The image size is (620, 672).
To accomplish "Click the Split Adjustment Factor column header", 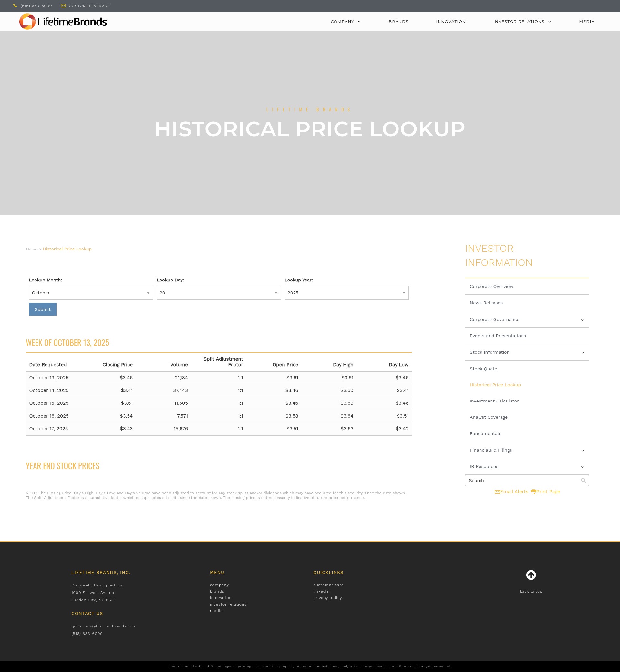I will (x=223, y=362).
